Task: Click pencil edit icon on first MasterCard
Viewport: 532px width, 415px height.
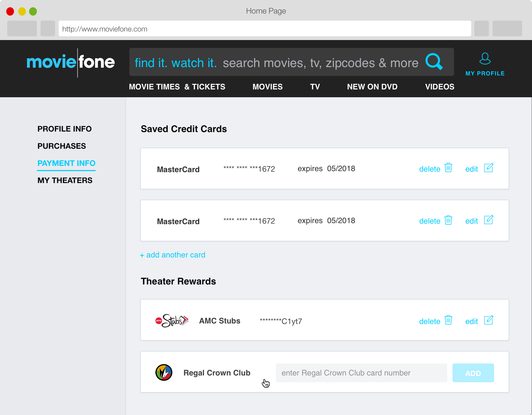Action: click(488, 168)
